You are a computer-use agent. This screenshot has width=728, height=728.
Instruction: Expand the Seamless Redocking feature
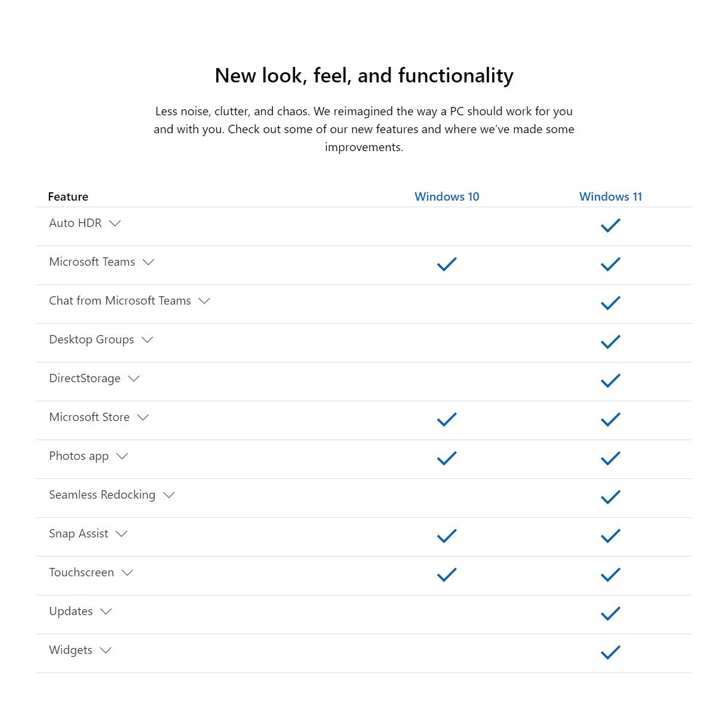tap(169, 495)
